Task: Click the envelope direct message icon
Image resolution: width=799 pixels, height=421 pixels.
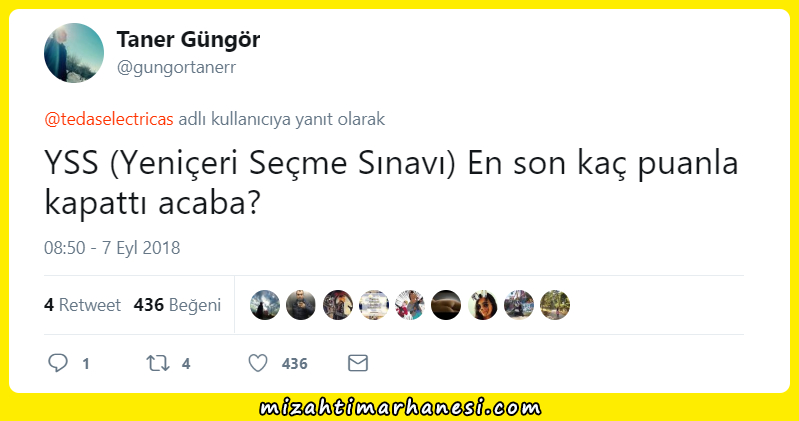Action: tap(358, 363)
